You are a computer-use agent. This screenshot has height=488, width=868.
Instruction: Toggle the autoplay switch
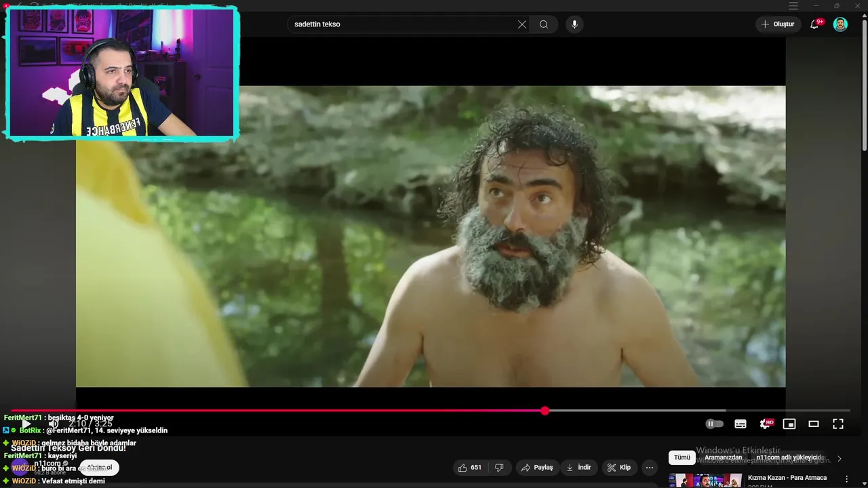[x=714, y=424]
